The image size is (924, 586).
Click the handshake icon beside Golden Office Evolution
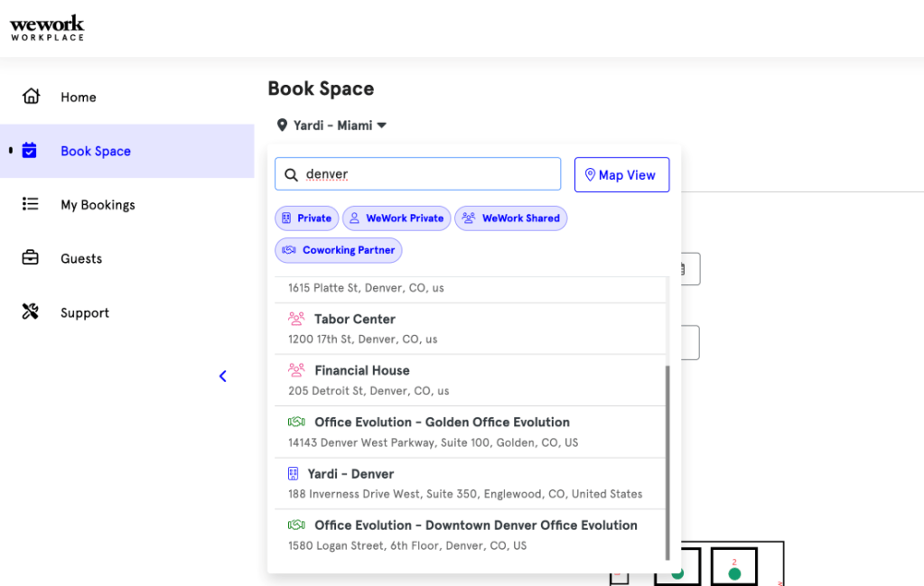296,422
